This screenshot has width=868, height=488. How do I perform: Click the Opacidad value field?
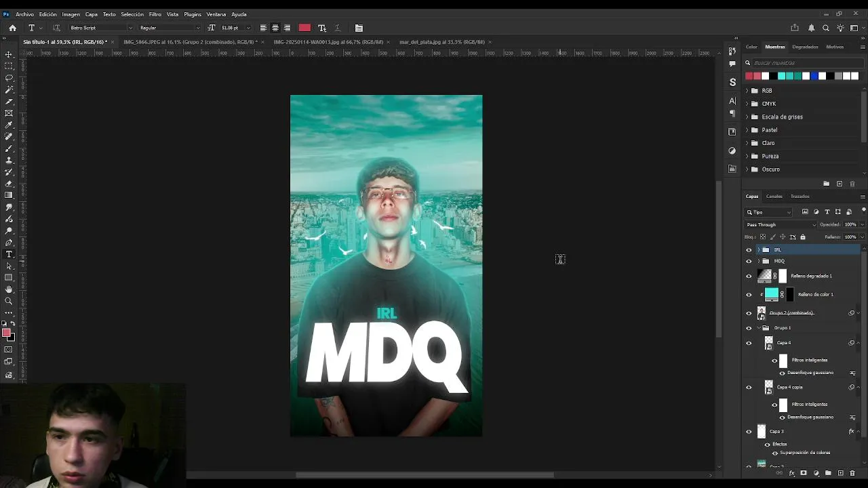pyautogui.click(x=850, y=224)
